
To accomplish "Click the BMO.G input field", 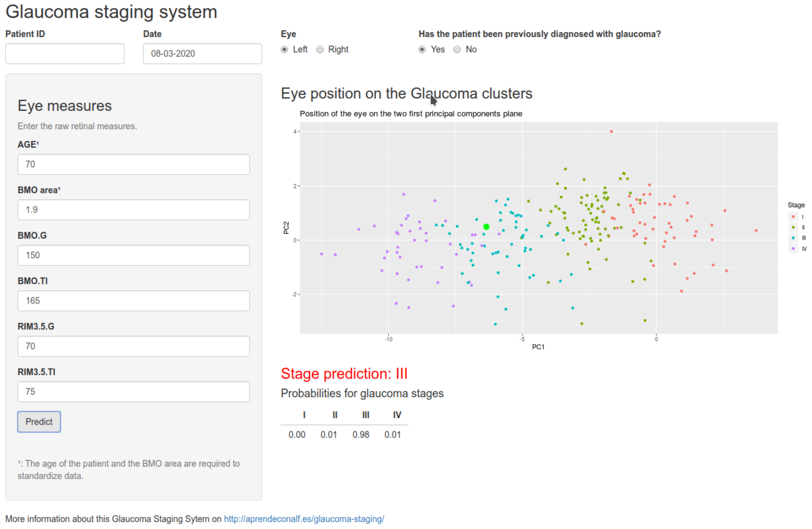I will [x=133, y=255].
